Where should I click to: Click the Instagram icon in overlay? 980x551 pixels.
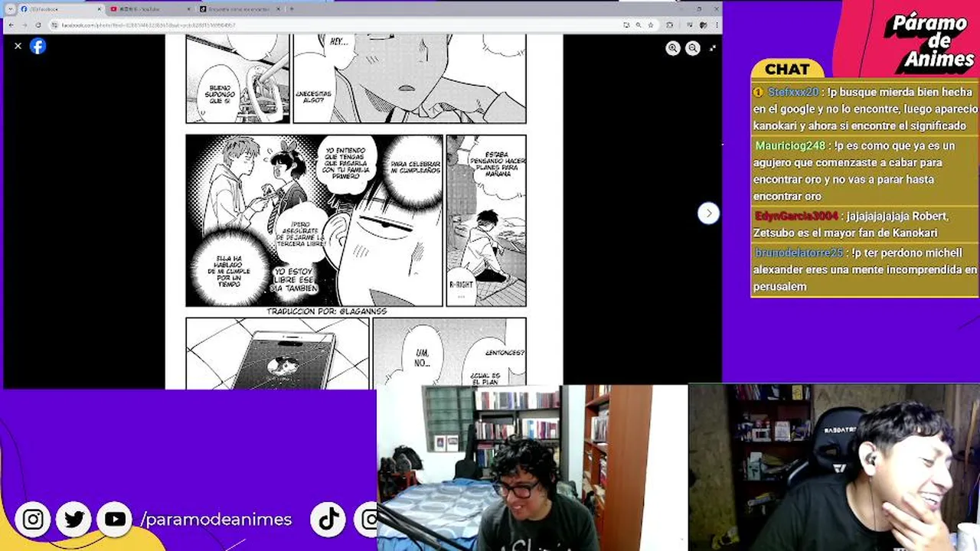point(33,520)
